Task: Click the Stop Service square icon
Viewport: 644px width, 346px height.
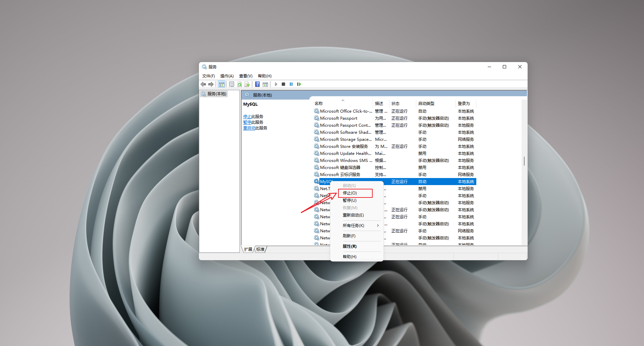Action: tap(283, 84)
